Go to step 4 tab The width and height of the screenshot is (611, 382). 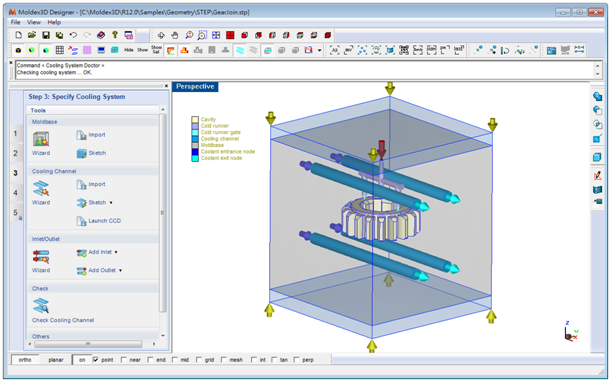[16, 193]
